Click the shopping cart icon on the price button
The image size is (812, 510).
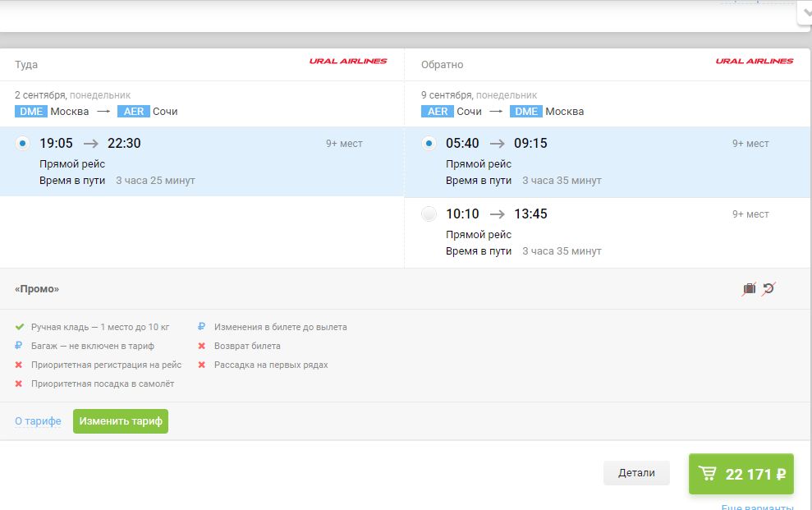tap(707, 474)
